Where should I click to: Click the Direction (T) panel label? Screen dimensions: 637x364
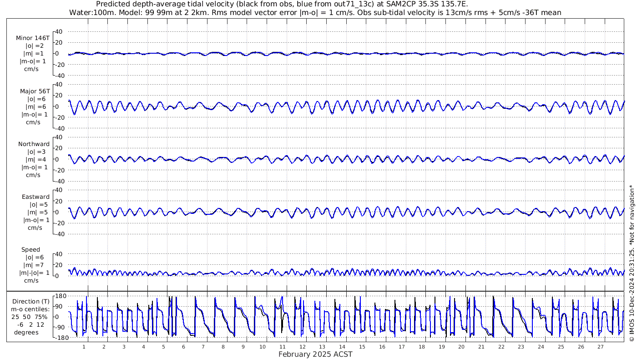(x=31, y=302)
